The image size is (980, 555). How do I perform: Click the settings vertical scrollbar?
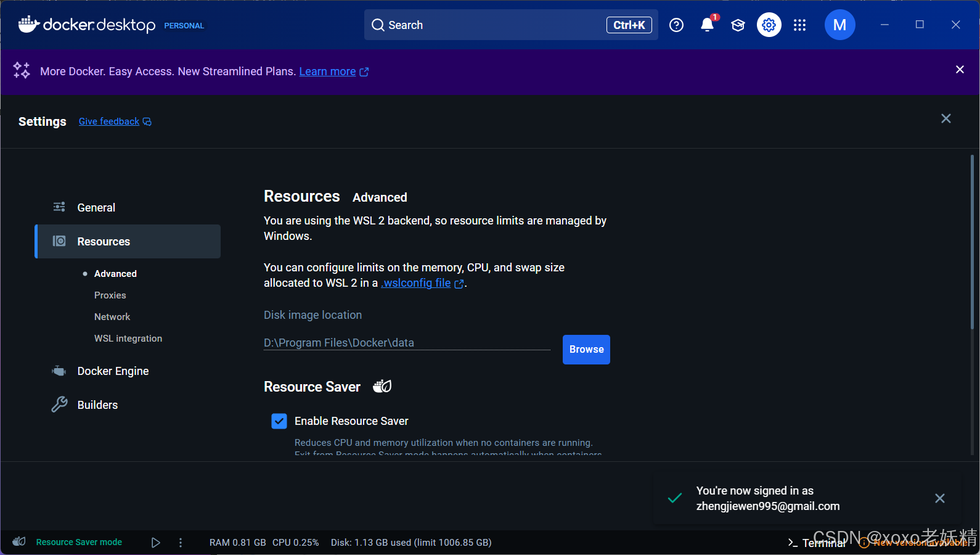[972, 244]
